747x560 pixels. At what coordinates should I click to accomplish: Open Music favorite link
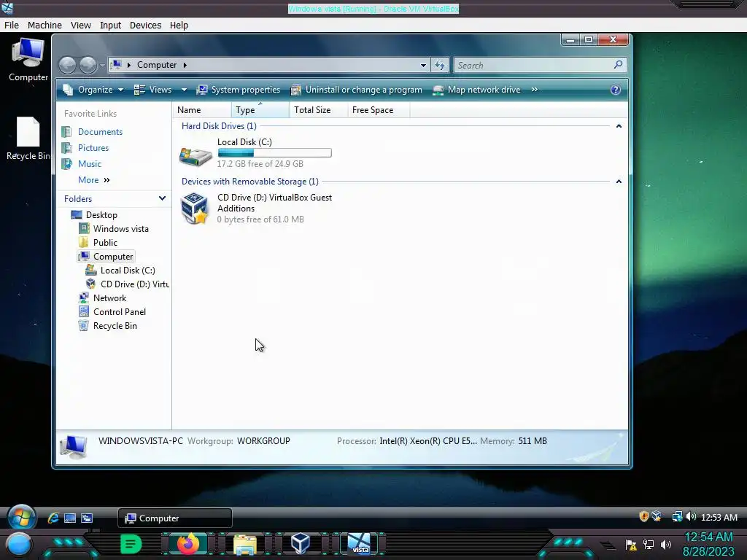(x=90, y=164)
